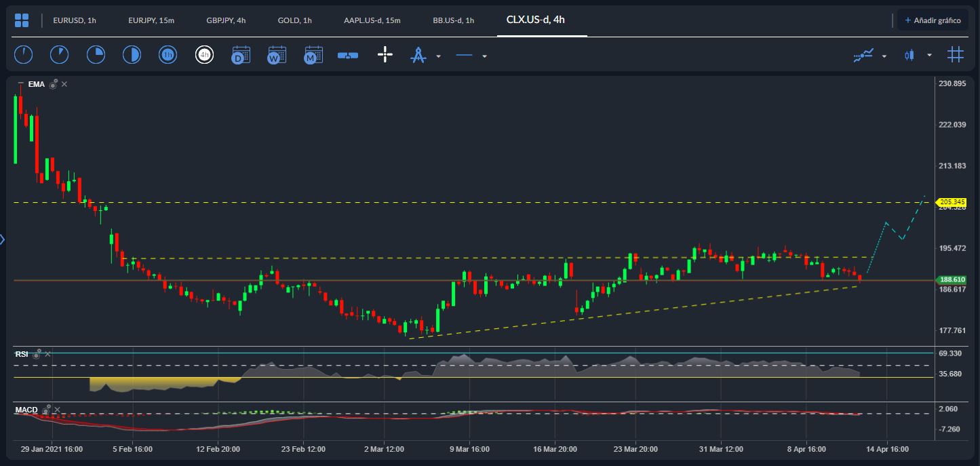Remove the MACD indicator with its X
980x466 pixels.
[x=57, y=410]
